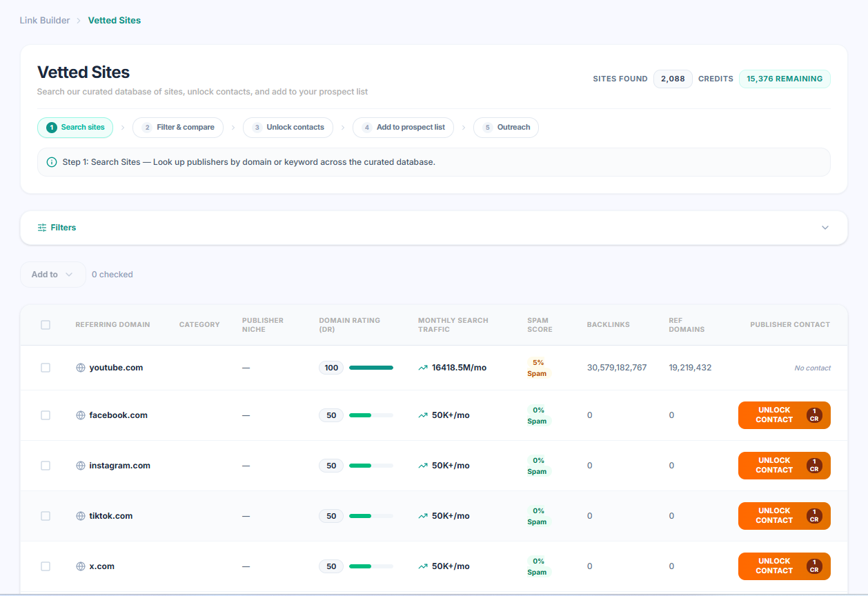The height and width of the screenshot is (596, 868).
Task: Click the breadcrumb chevron after Link Builder
Action: pos(79,21)
